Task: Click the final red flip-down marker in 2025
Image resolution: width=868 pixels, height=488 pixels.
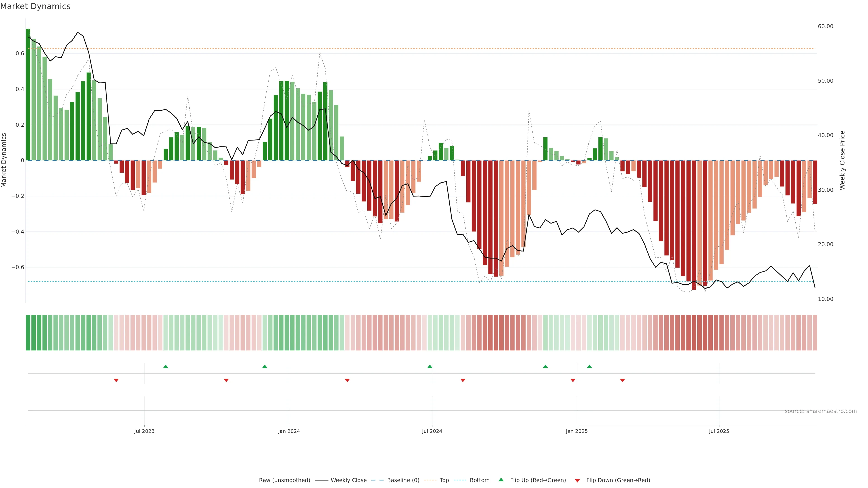Action: pos(622,380)
